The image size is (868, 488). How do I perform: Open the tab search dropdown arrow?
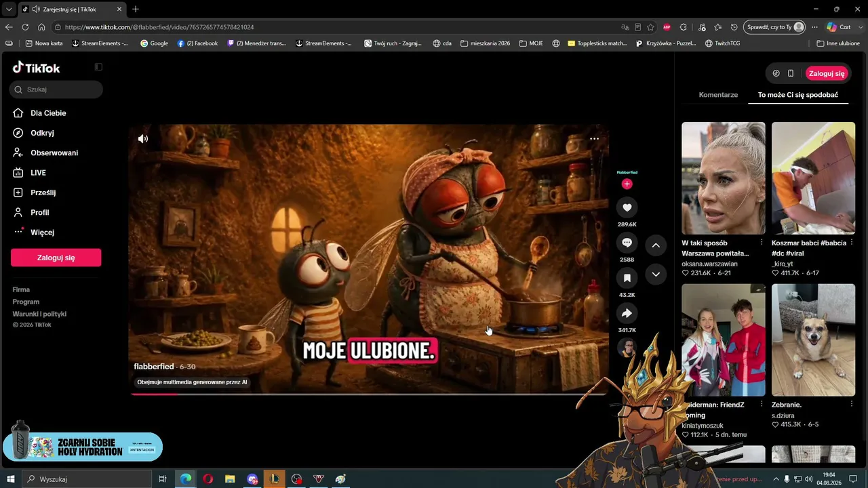pyautogui.click(x=8, y=9)
